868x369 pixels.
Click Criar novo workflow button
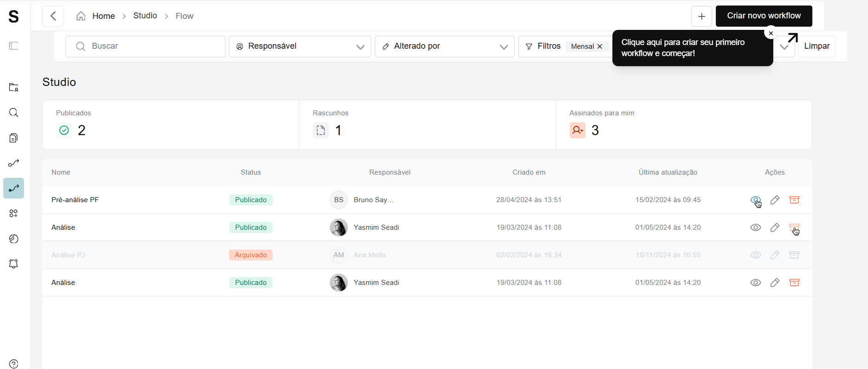pos(764,16)
